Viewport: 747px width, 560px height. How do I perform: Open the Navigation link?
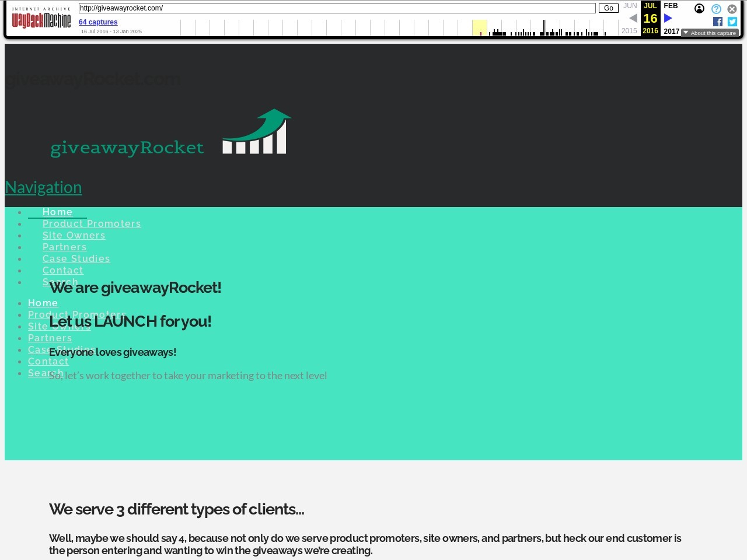43,187
